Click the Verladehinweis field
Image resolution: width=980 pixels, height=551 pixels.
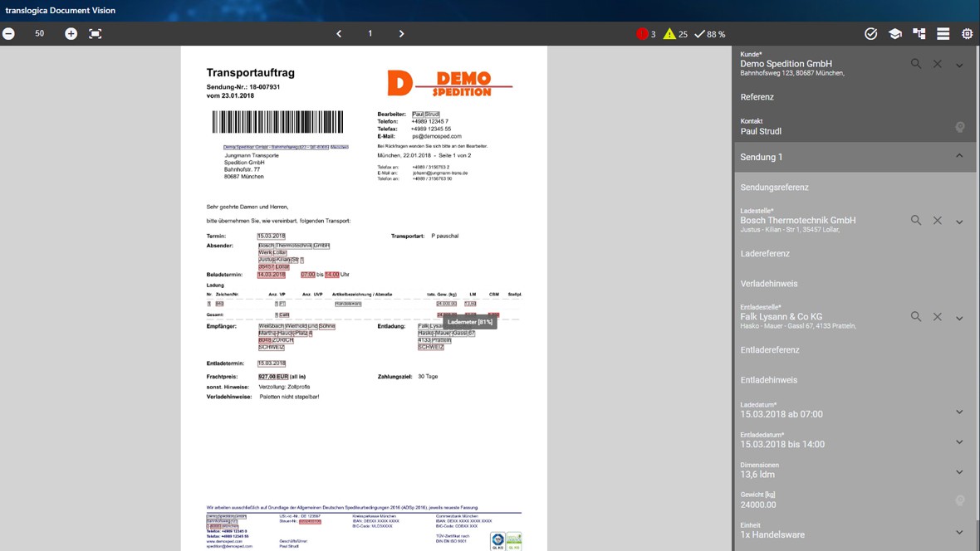[x=854, y=284]
